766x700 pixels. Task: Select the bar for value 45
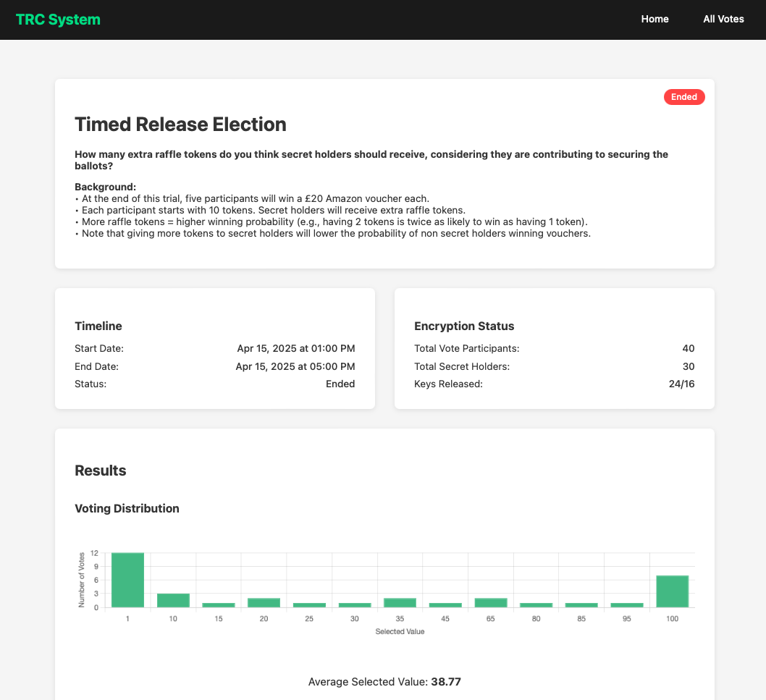click(445, 604)
